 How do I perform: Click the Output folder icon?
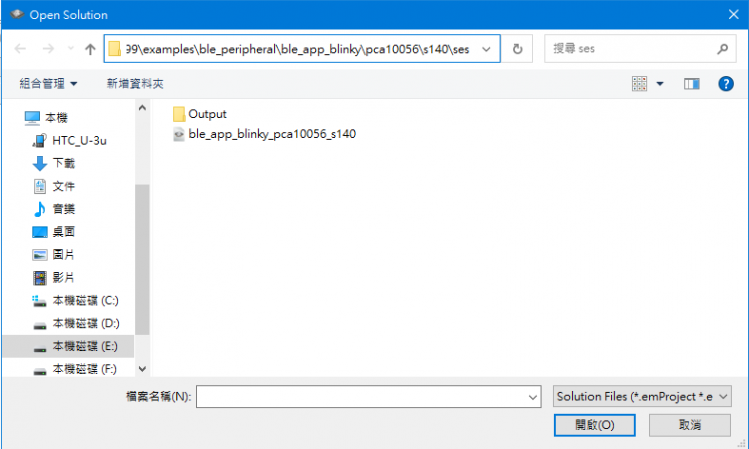[x=179, y=114]
